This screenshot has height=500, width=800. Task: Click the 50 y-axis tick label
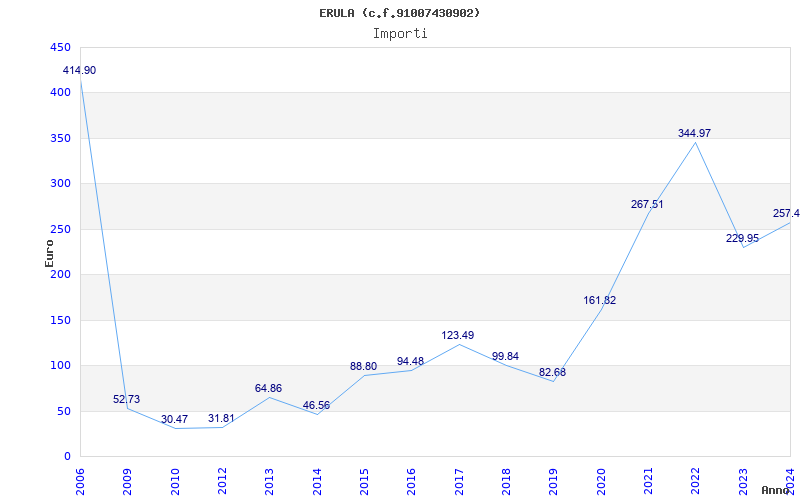tap(63, 411)
